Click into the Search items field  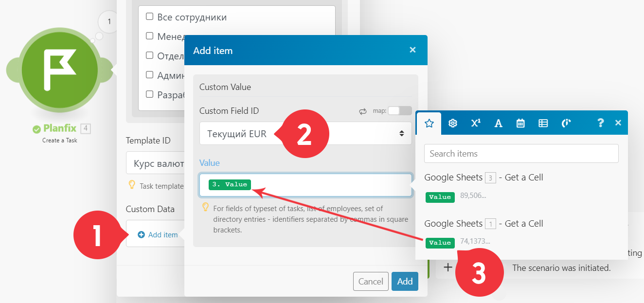(x=521, y=154)
